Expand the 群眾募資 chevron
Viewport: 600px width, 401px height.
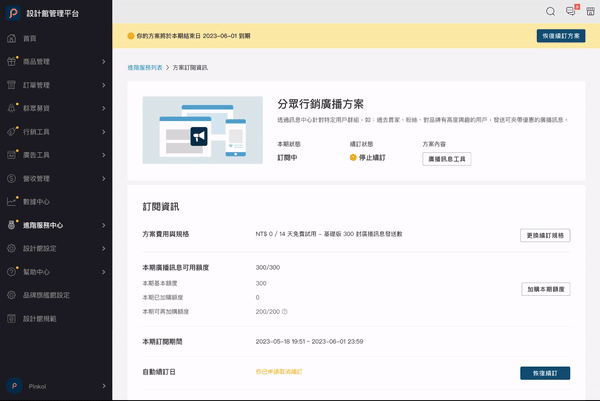(104, 108)
